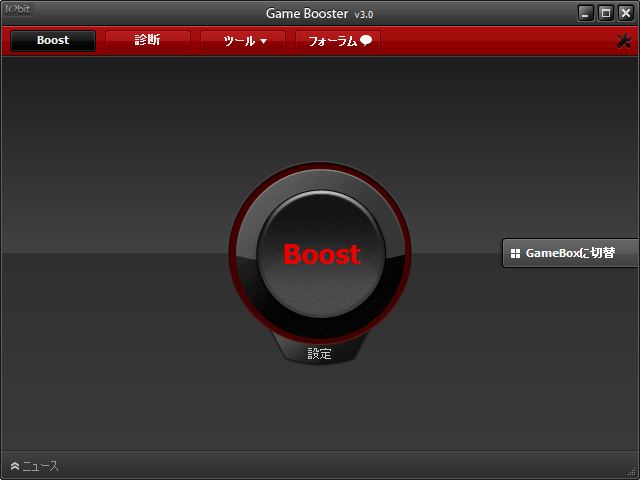The image size is (640, 480).
Task: Switch to GameBox with GameBoxに切替 button
Action: tap(570, 253)
